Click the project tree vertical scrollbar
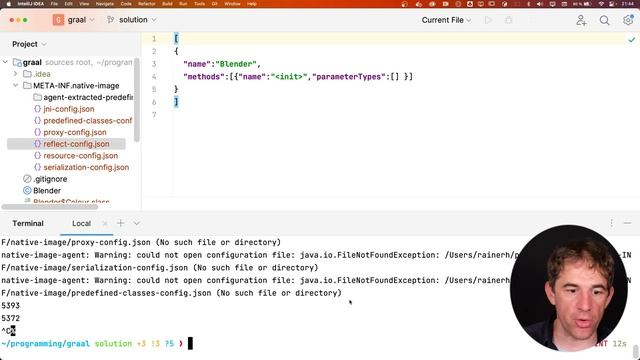Screen dimensions: 640x360 click(x=137, y=100)
